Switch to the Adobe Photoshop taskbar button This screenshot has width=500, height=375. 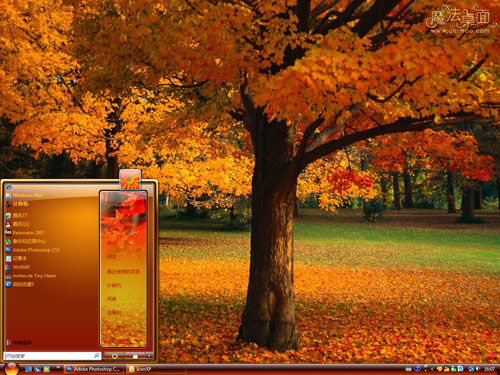(x=94, y=369)
